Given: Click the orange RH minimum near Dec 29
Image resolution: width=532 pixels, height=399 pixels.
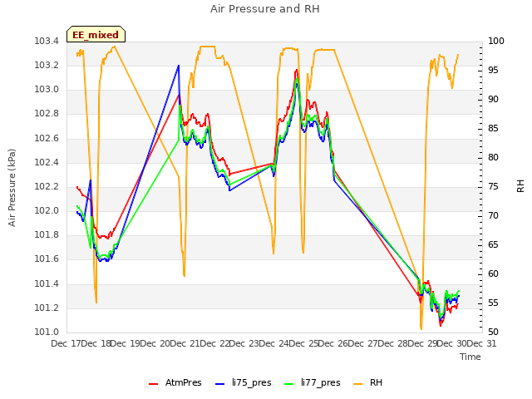Looking at the screenshot, I should pos(421,328).
